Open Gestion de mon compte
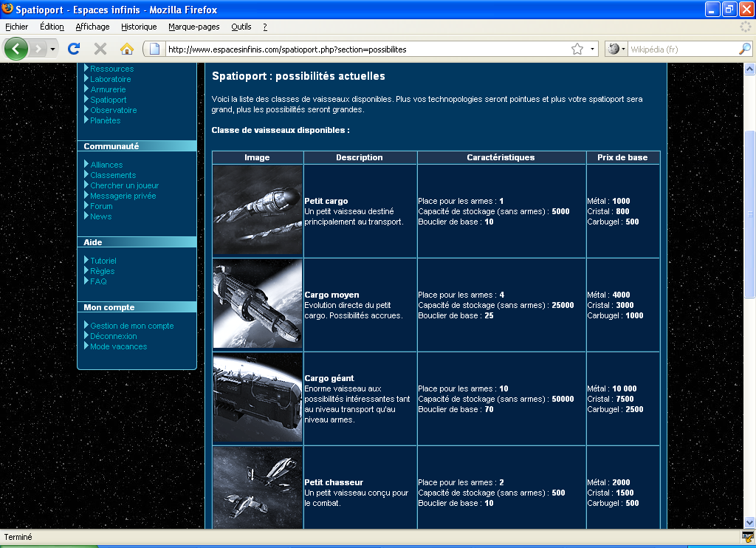Image resolution: width=756 pixels, height=548 pixels. coord(132,326)
